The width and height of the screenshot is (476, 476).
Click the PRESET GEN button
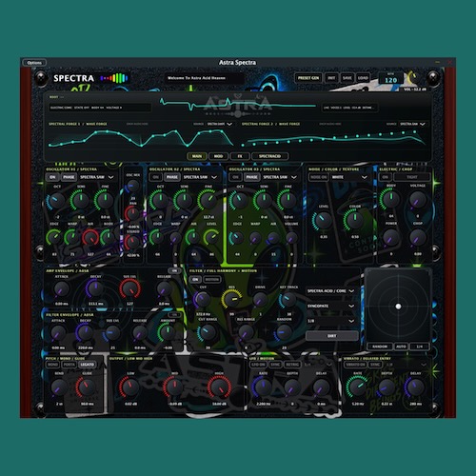point(308,78)
